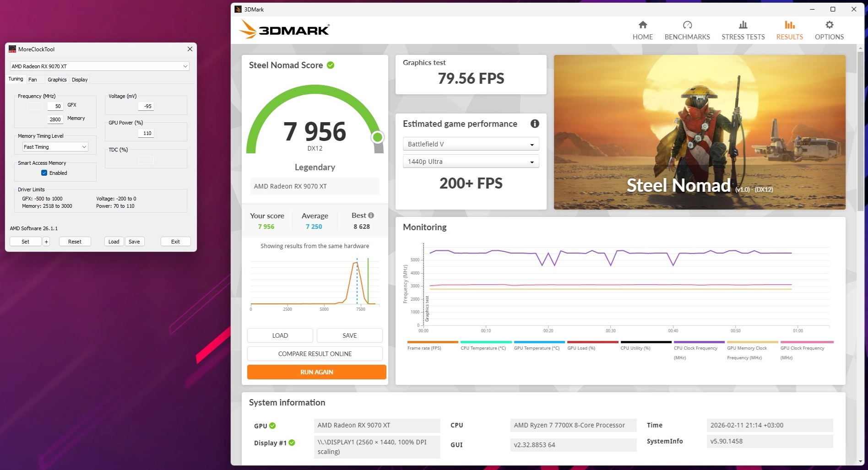868x470 pixels.
Task: Toggle the Smart Access Memory Enabled checkbox
Action: (44, 173)
